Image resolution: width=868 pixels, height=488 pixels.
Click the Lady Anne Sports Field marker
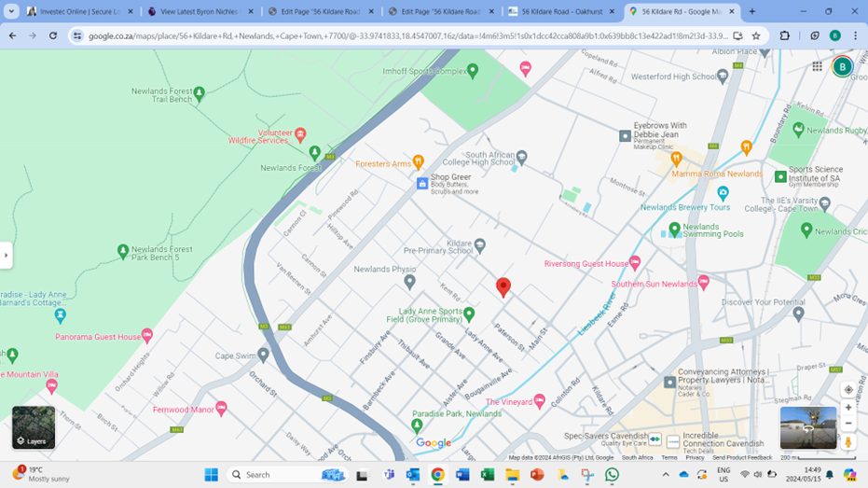(x=470, y=314)
